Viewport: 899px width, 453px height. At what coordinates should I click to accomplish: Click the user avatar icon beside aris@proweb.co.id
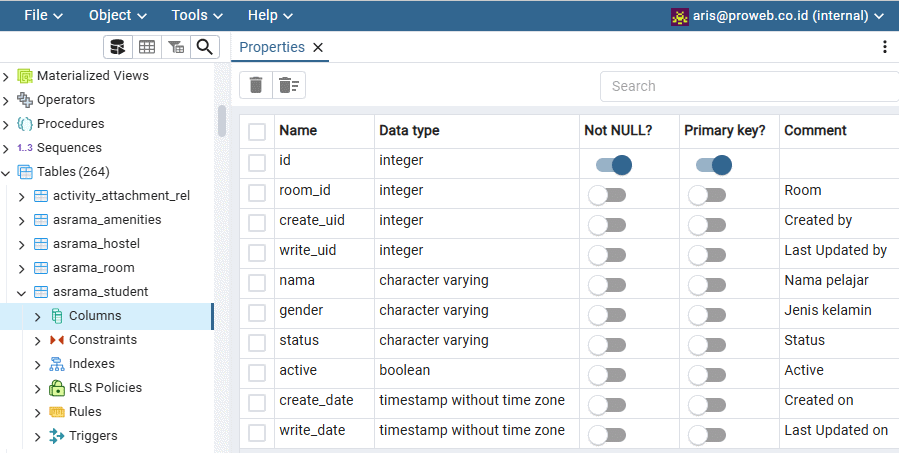point(679,16)
